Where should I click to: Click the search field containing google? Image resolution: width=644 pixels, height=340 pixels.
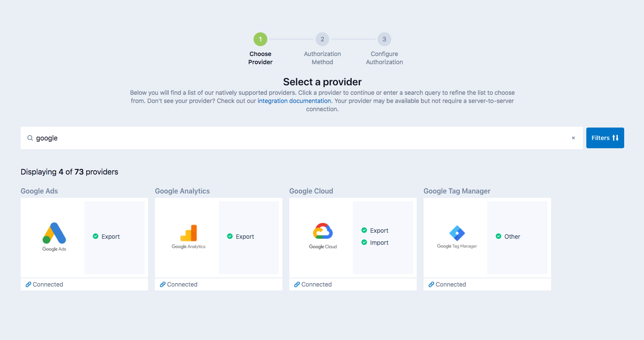click(302, 138)
